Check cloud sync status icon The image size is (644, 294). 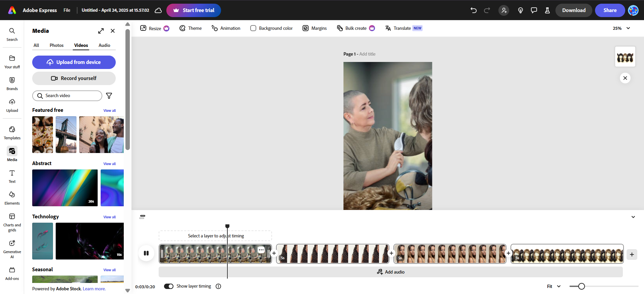(158, 10)
